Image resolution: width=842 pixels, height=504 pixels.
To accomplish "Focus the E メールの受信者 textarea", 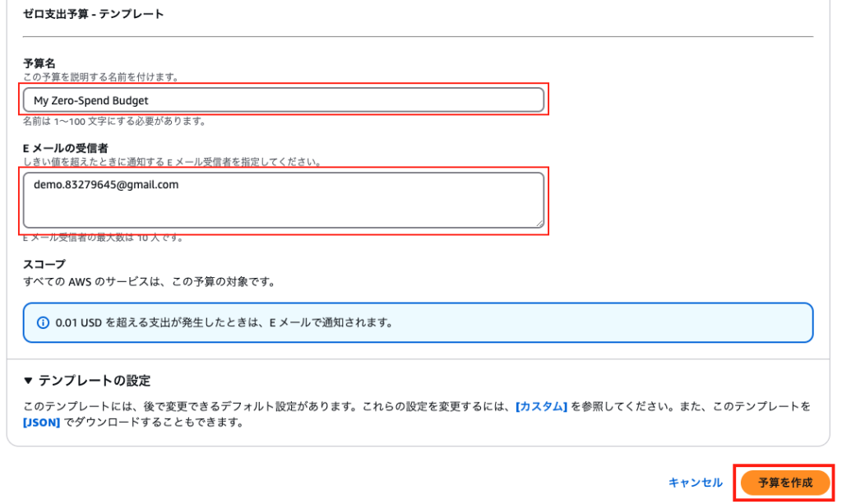I will (284, 201).
